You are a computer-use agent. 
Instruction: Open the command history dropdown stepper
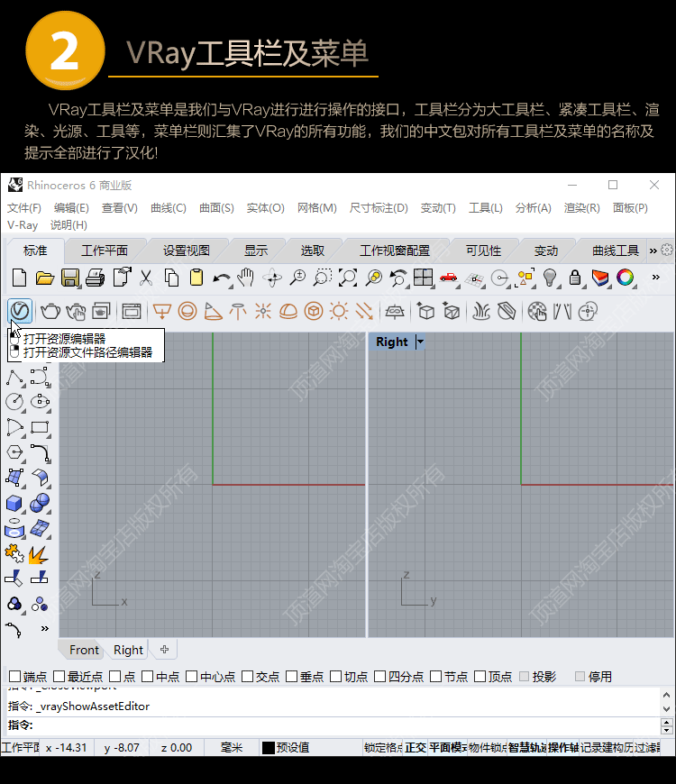pos(666,725)
